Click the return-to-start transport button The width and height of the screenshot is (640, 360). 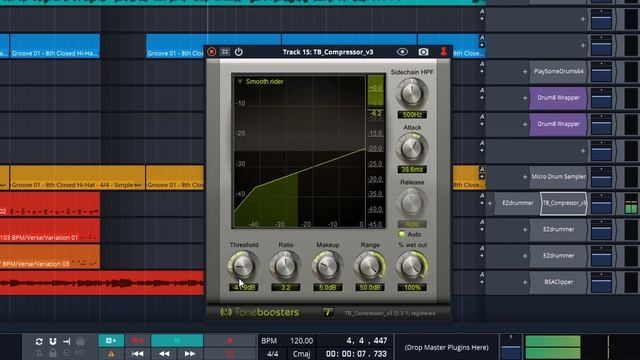(138, 353)
